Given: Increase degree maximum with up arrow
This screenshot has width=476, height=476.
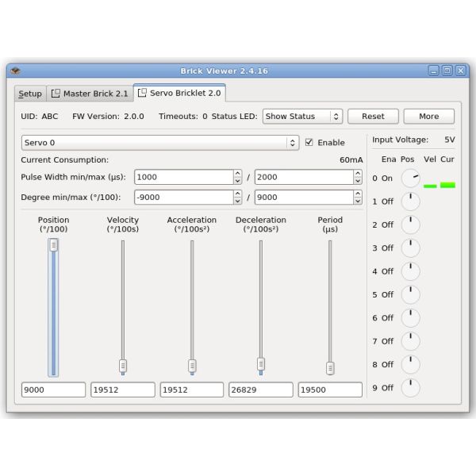Looking at the screenshot, I should click(x=358, y=194).
